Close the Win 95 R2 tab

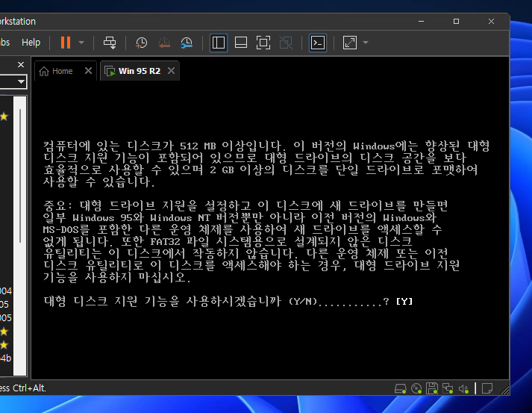[172, 71]
